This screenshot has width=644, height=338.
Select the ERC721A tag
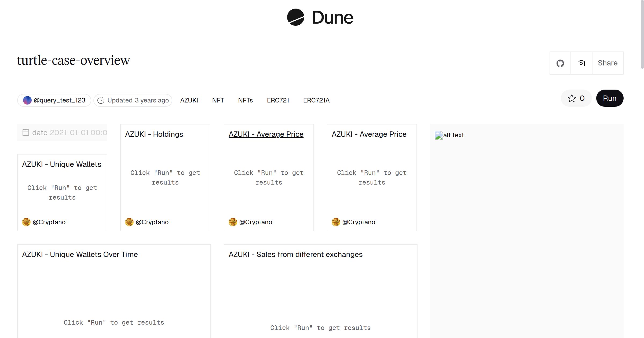point(316,100)
